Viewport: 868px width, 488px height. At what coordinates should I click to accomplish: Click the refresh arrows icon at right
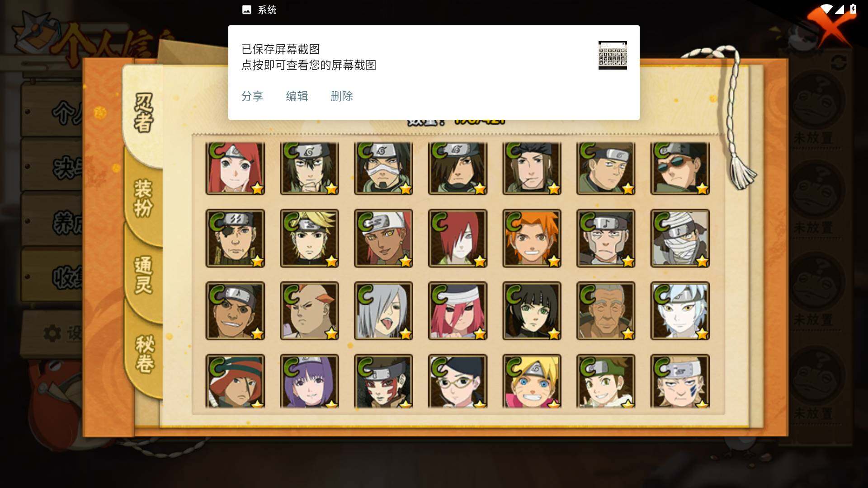(x=839, y=63)
